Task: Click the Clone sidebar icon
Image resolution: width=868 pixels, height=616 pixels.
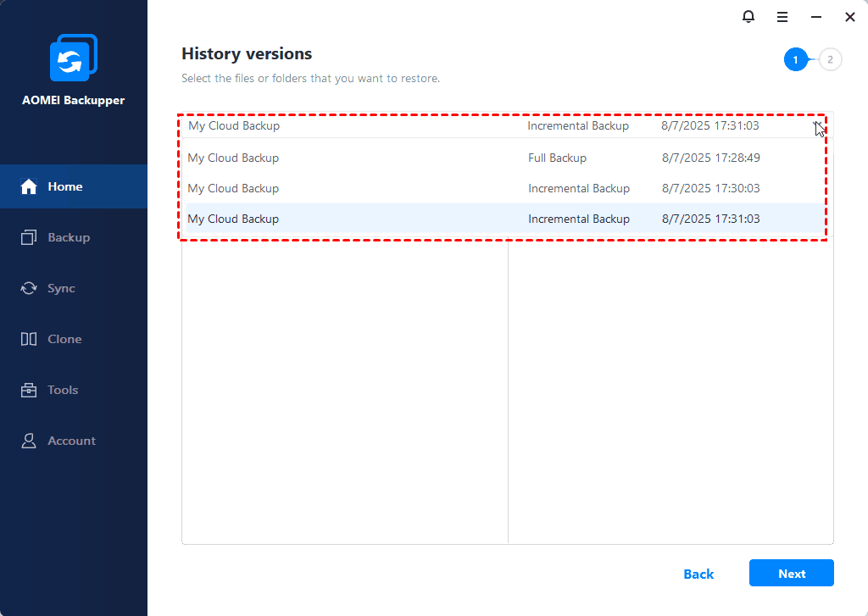Action: [29, 339]
